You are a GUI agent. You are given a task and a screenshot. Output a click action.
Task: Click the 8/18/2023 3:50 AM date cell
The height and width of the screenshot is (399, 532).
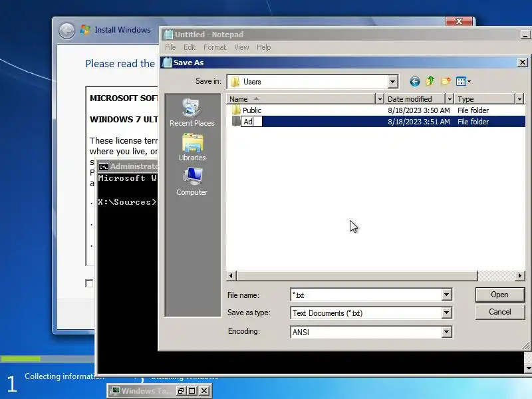click(x=419, y=110)
